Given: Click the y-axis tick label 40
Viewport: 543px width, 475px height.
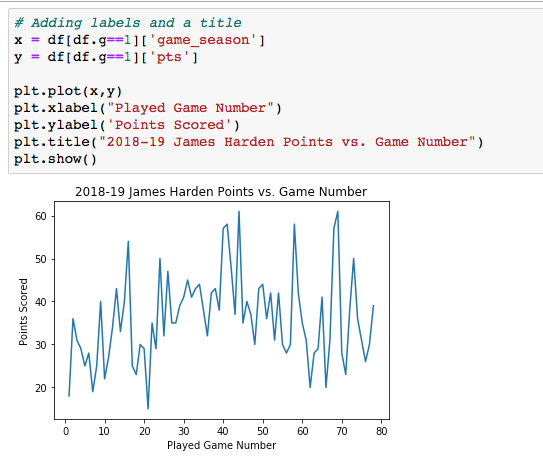Looking at the screenshot, I should [x=41, y=302].
